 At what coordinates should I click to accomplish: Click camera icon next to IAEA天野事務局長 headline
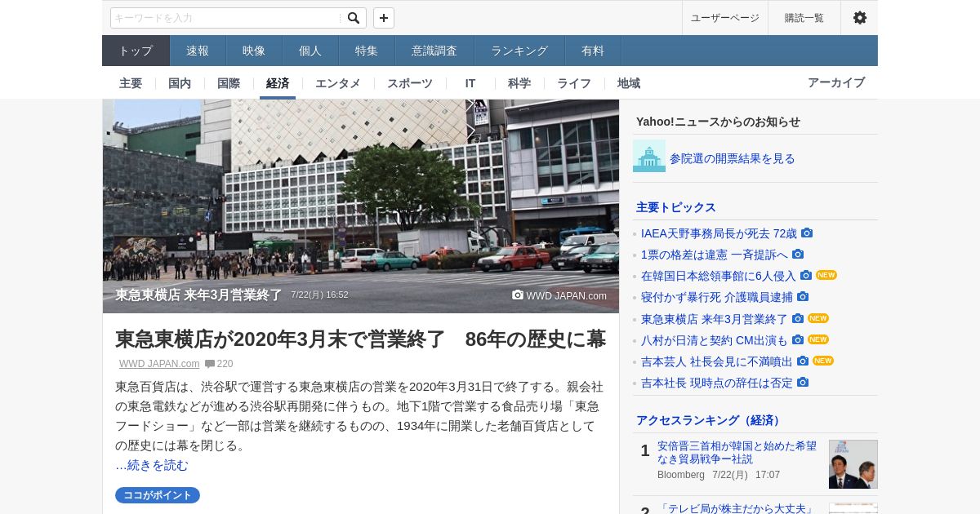(807, 233)
